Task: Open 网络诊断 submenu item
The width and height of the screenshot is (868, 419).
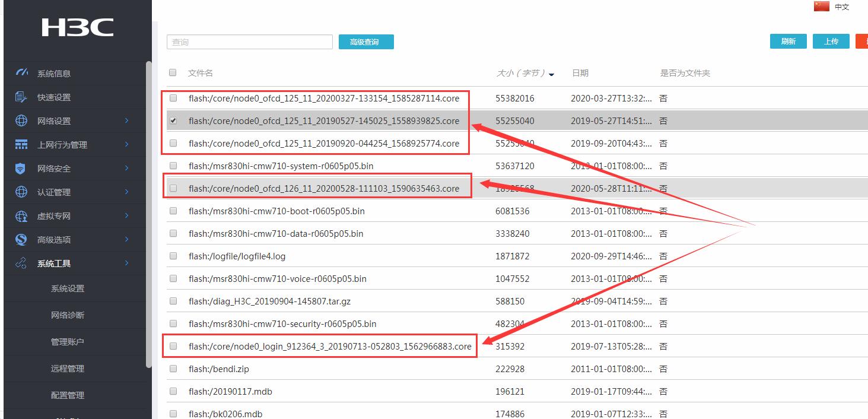Action: click(68, 315)
